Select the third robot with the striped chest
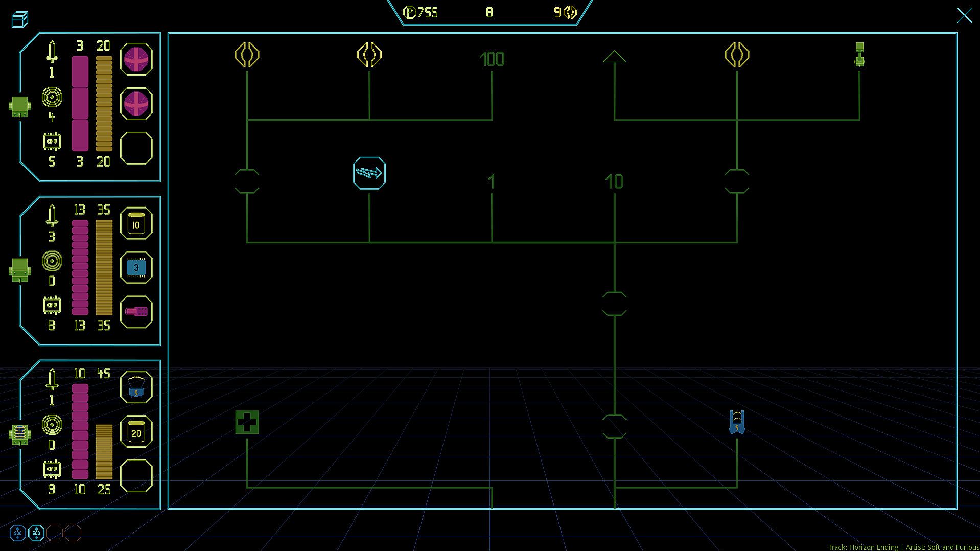Image resolution: width=980 pixels, height=552 pixels. [x=20, y=434]
